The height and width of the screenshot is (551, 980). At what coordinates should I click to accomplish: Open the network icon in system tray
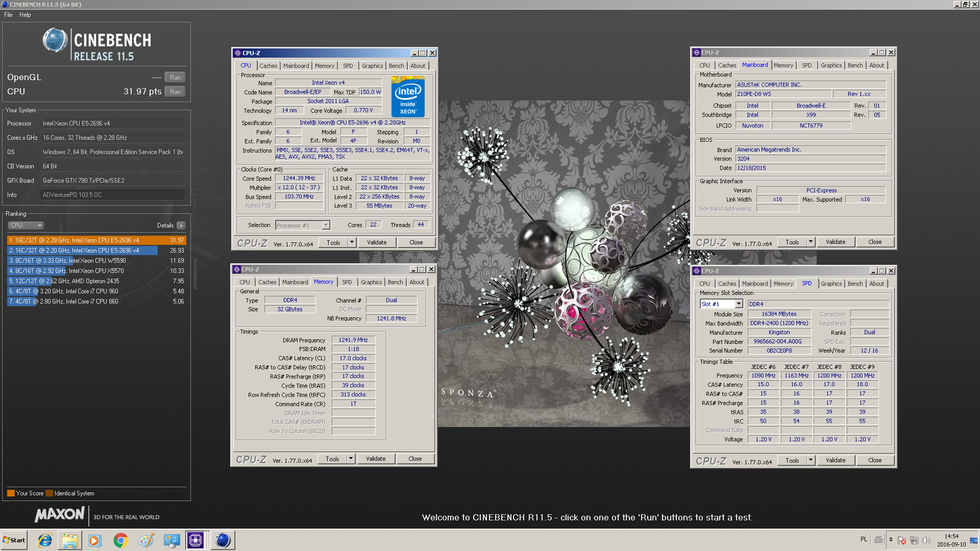[914, 540]
